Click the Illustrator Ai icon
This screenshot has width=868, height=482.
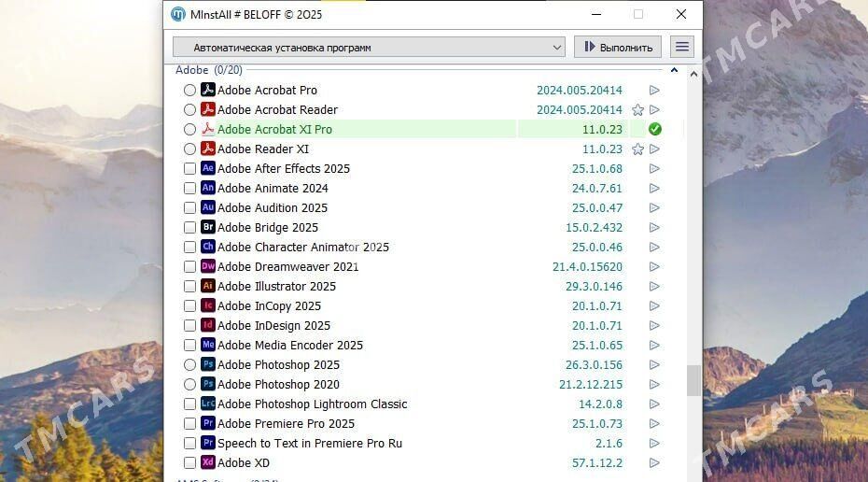pyautogui.click(x=207, y=286)
